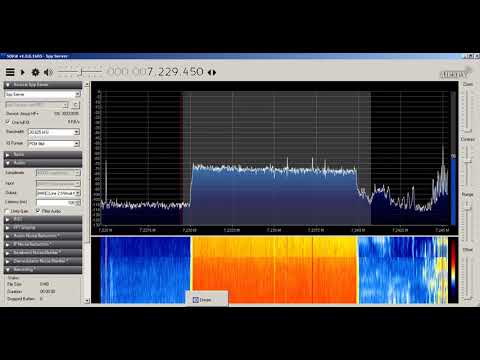The image size is (480, 360).
Task: Collapse the Source Spy Server panel
Action: coord(43,85)
